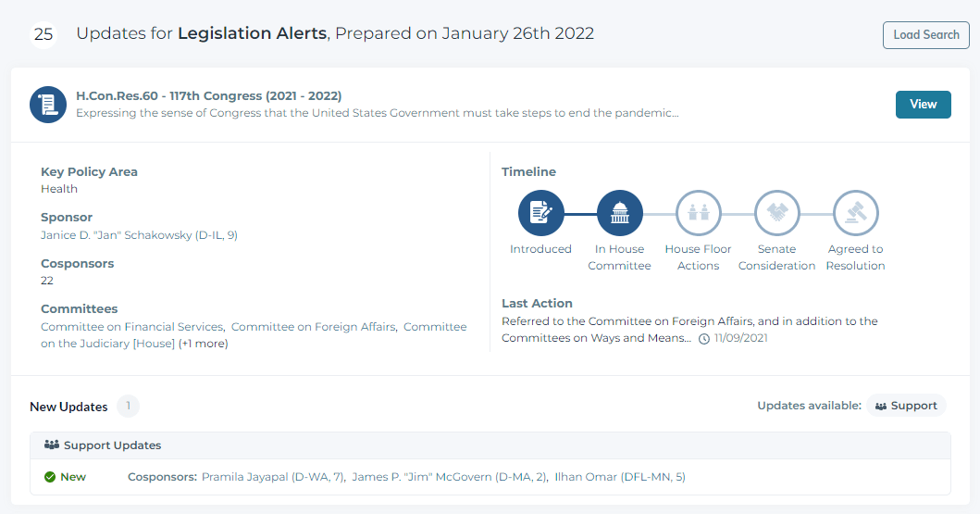This screenshot has width=980, height=514.
Task: Click the clock icon next to 11/09/2021
Action: [x=704, y=339]
